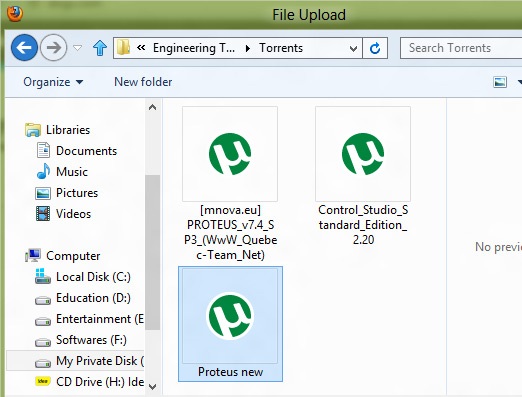
Task: Open the Education (D:) drive
Action: pos(93,298)
